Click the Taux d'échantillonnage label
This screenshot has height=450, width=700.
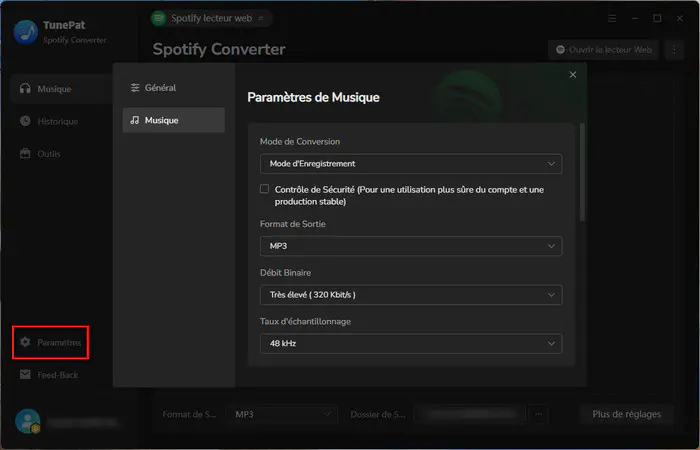click(305, 321)
